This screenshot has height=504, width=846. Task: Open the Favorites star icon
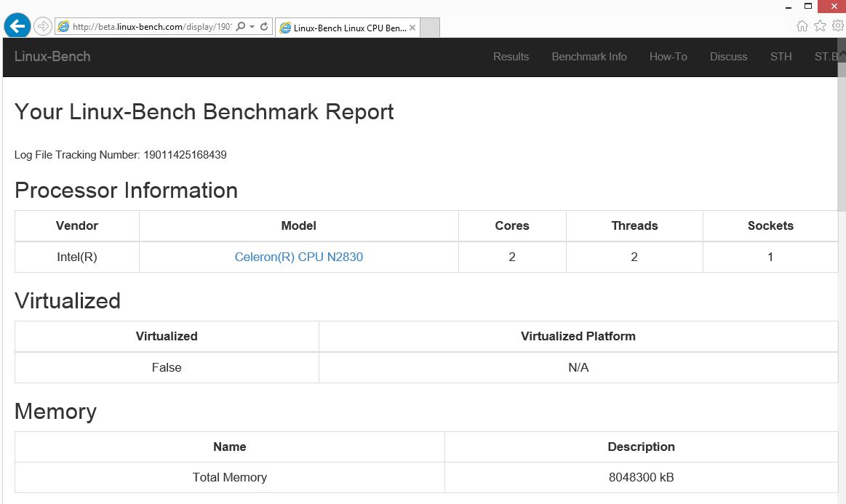(820, 26)
